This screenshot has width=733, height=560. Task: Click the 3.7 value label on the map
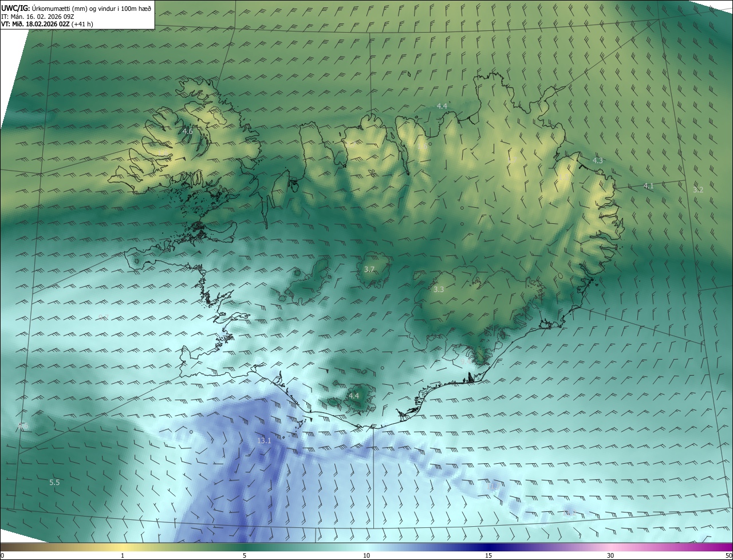click(x=369, y=269)
